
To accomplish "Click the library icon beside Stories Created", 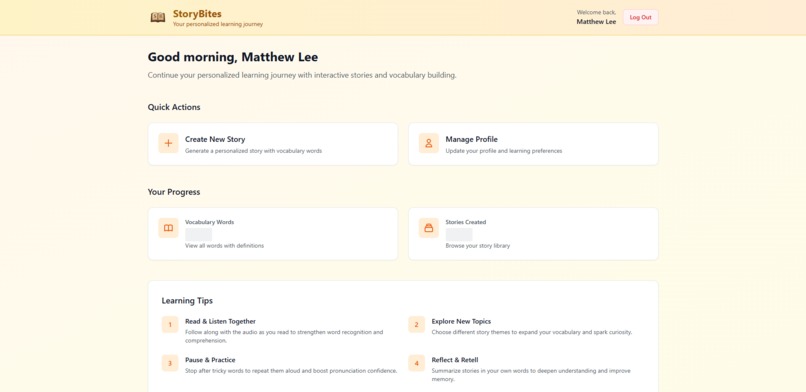I will point(429,228).
